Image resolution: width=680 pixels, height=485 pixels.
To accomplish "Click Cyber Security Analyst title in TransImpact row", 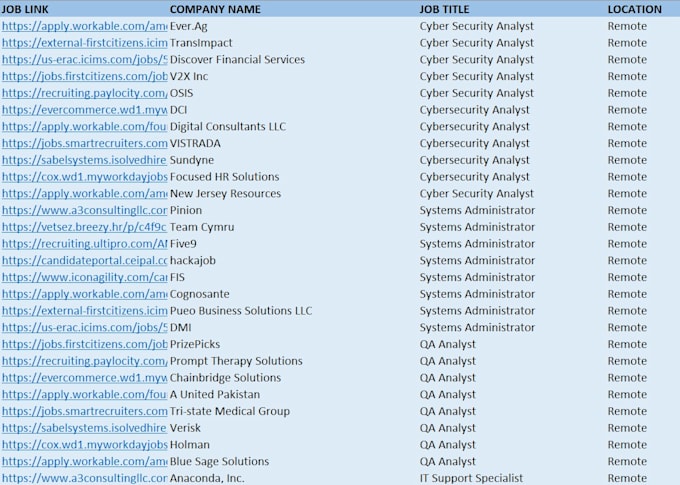I will [477, 43].
